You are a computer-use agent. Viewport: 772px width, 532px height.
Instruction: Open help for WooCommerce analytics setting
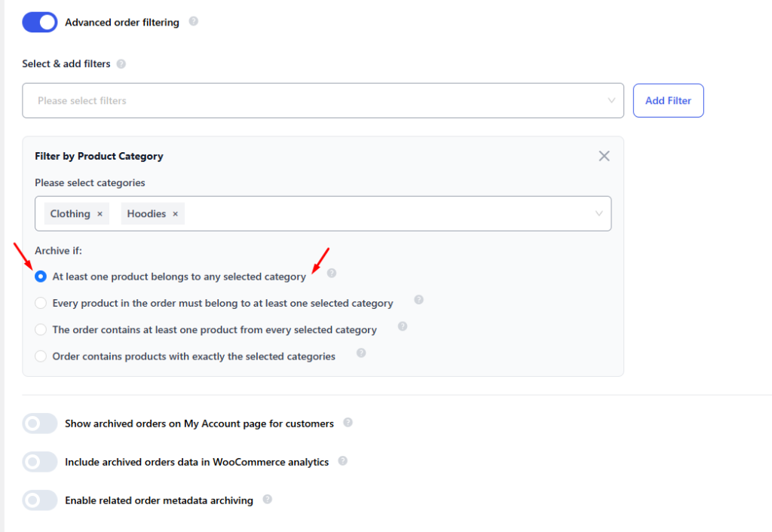343,460
